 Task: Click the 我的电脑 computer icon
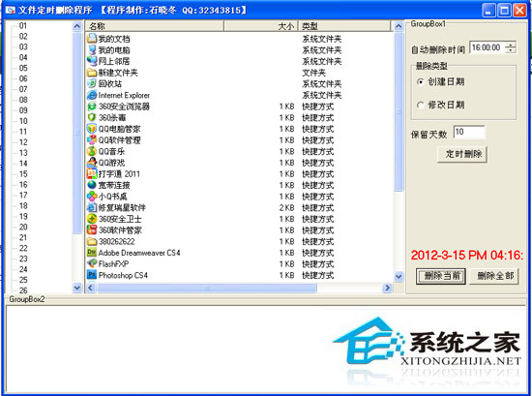tap(92, 49)
